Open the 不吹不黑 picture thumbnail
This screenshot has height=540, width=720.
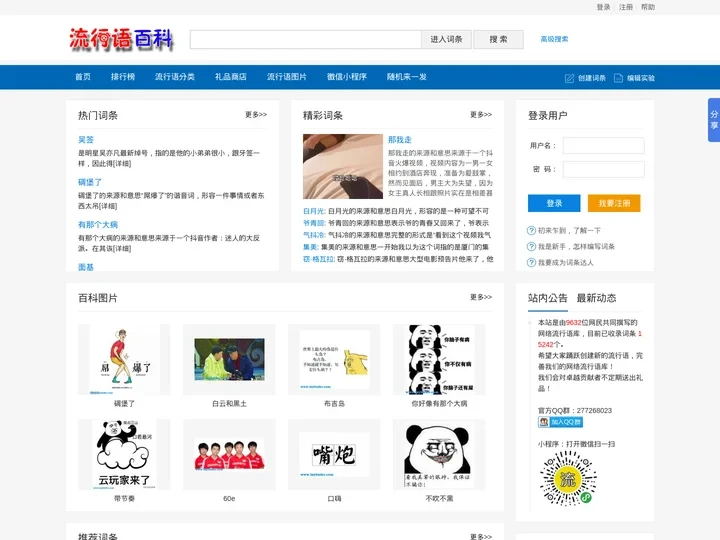click(x=439, y=454)
